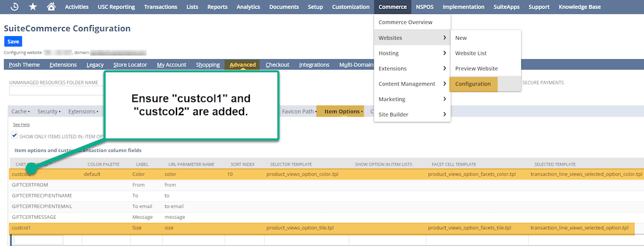Switch to the Legacy tab
This screenshot has width=644, height=246.
[x=95, y=64]
